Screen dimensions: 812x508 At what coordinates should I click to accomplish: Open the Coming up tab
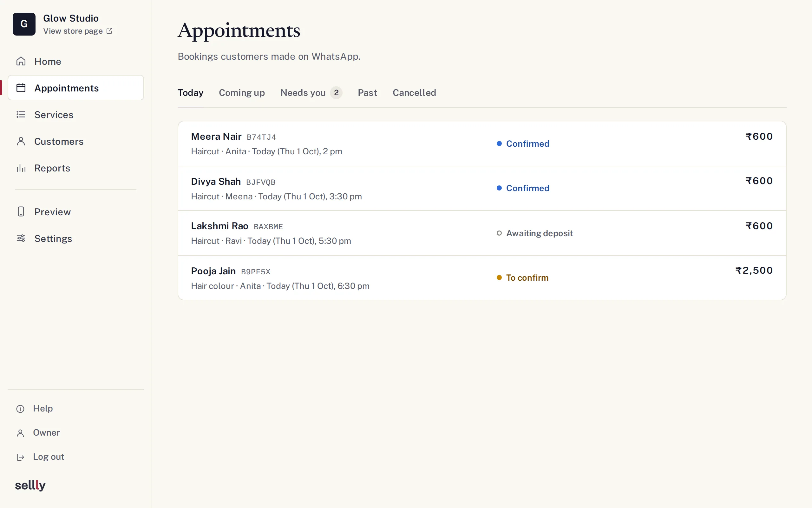pos(242,93)
